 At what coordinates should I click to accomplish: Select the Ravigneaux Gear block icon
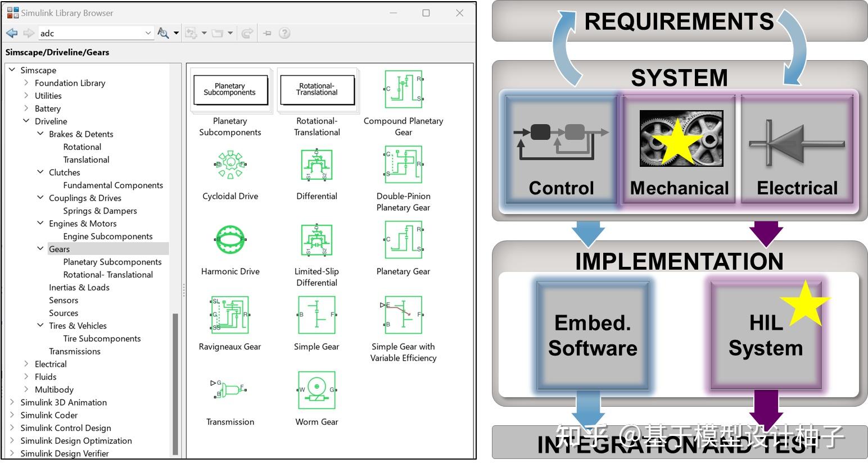click(x=230, y=315)
